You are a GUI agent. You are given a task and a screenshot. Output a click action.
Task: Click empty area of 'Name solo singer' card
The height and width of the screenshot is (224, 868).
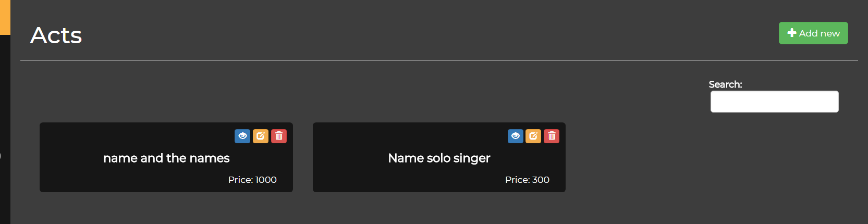tap(375, 180)
